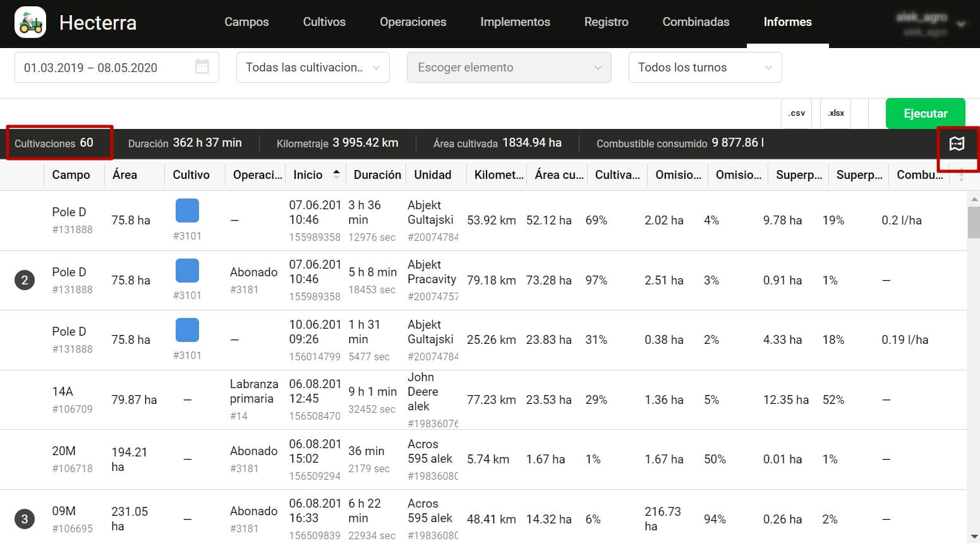This screenshot has height=543, width=980.
Task: Switch to the Campos tab
Action: [x=246, y=22]
